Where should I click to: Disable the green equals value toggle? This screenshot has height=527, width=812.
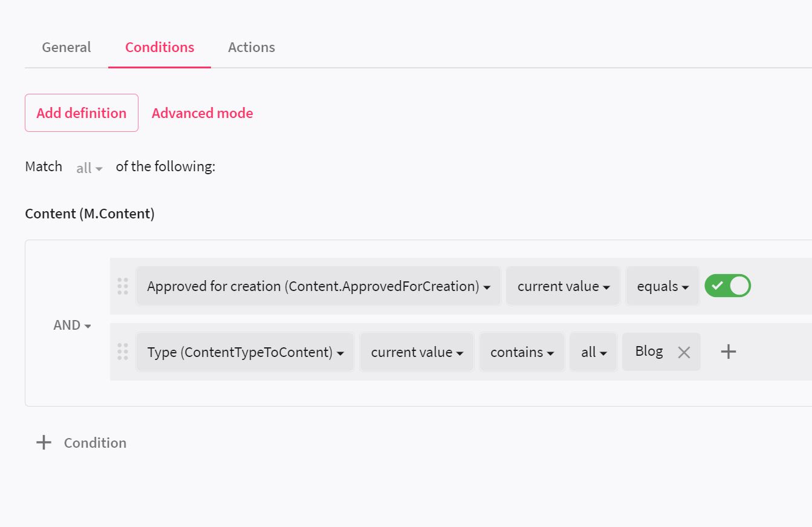727,286
